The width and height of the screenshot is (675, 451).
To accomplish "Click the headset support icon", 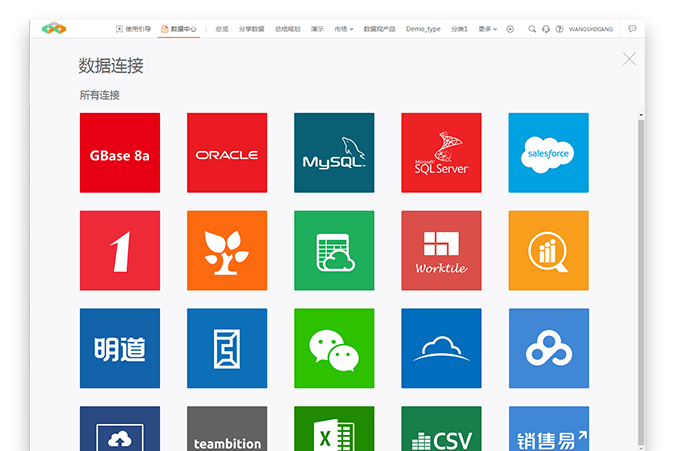I will pos(546,29).
